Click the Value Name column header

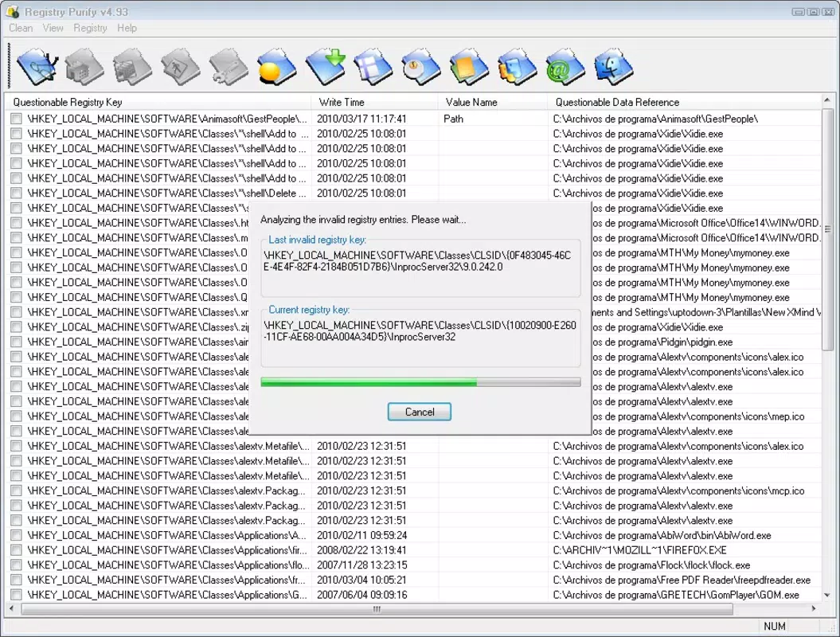pos(492,102)
